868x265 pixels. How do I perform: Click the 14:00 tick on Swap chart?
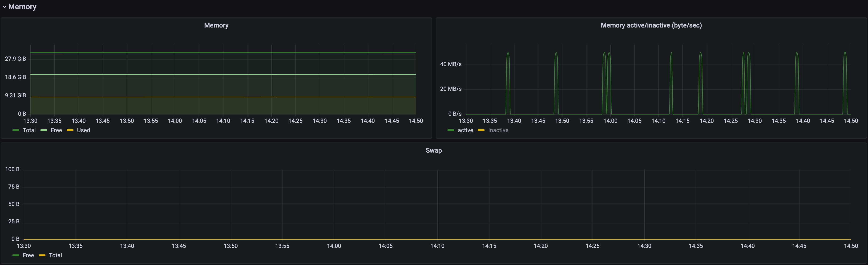(x=334, y=246)
